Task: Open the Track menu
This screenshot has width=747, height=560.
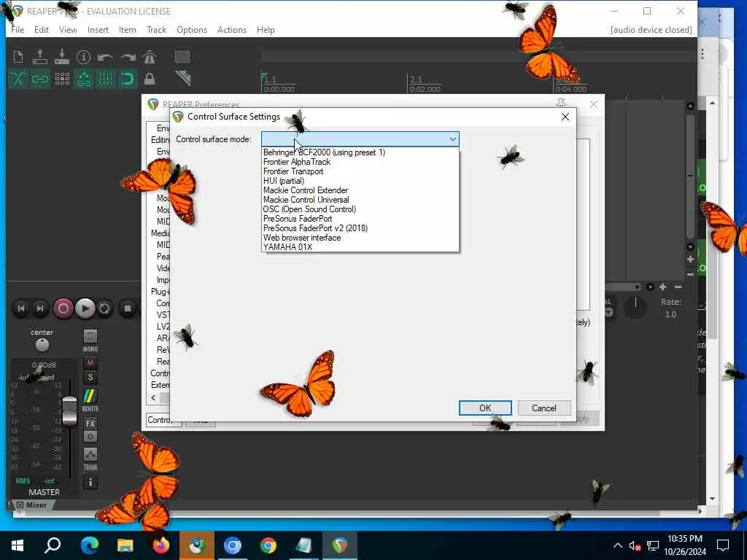Action: pyautogui.click(x=156, y=29)
